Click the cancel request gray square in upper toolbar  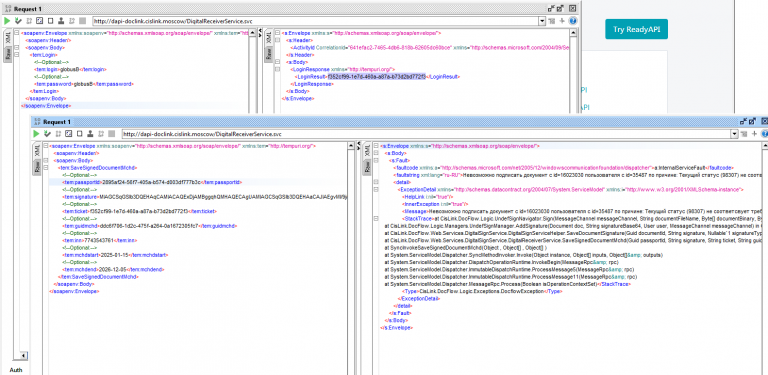click(82, 21)
